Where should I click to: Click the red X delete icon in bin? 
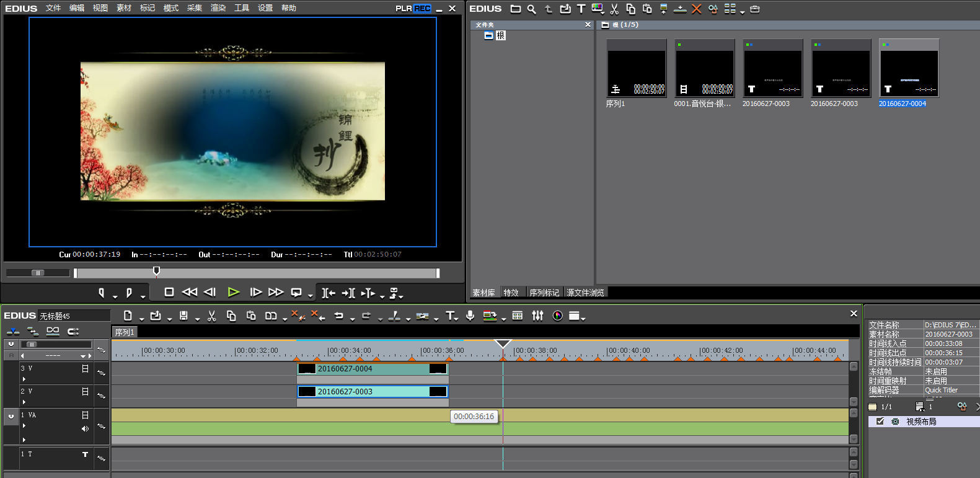(x=696, y=9)
